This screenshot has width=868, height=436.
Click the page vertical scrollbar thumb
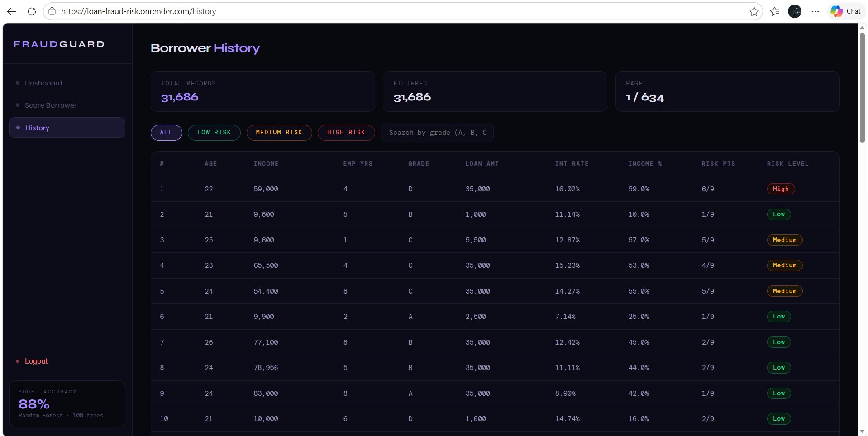(x=862, y=86)
